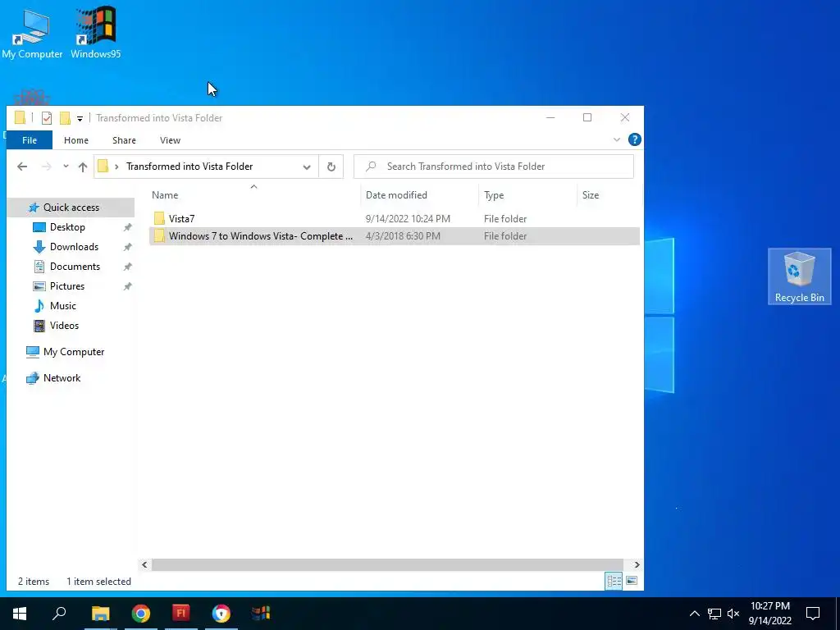Expand the chevron before the folder path
Image resolution: width=840 pixels, height=630 pixels.
coord(116,167)
